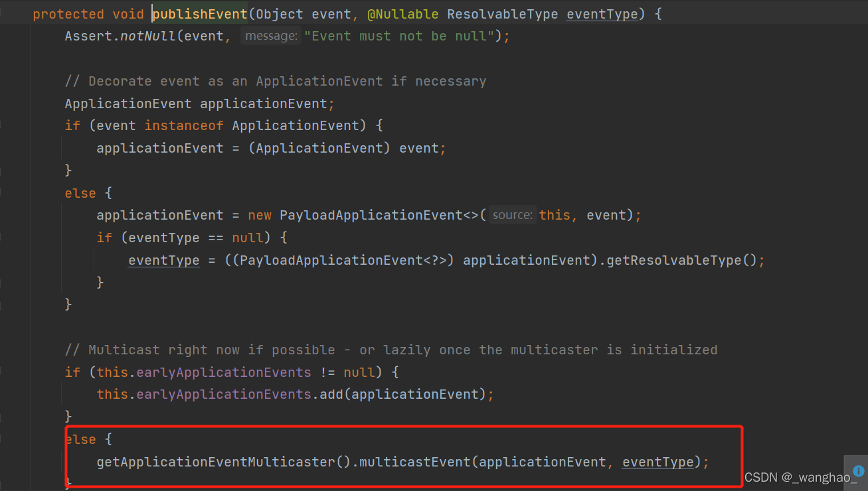Screen dimensions: 868x491
Task: Click 'this' argument after source hint
Action: (555, 215)
